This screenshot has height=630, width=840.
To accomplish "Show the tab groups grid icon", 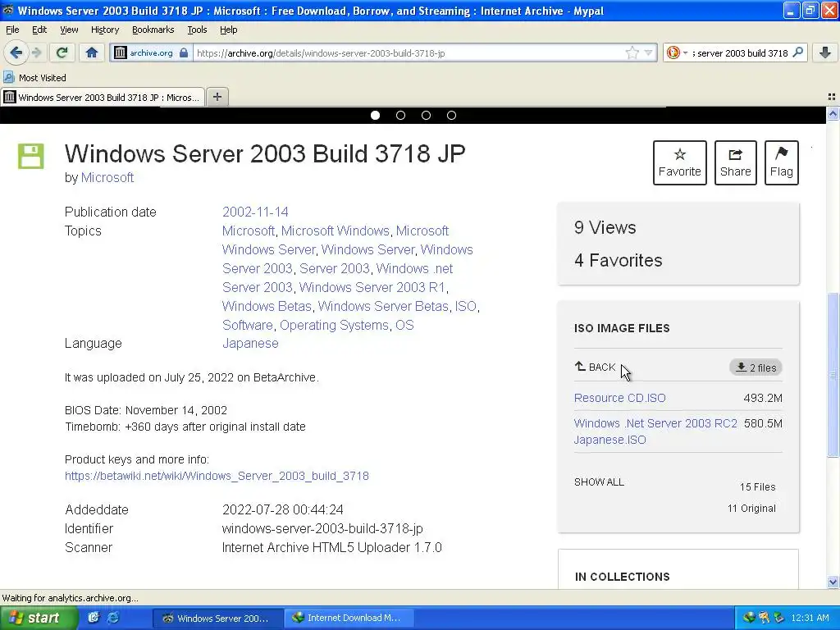I will [x=832, y=97].
